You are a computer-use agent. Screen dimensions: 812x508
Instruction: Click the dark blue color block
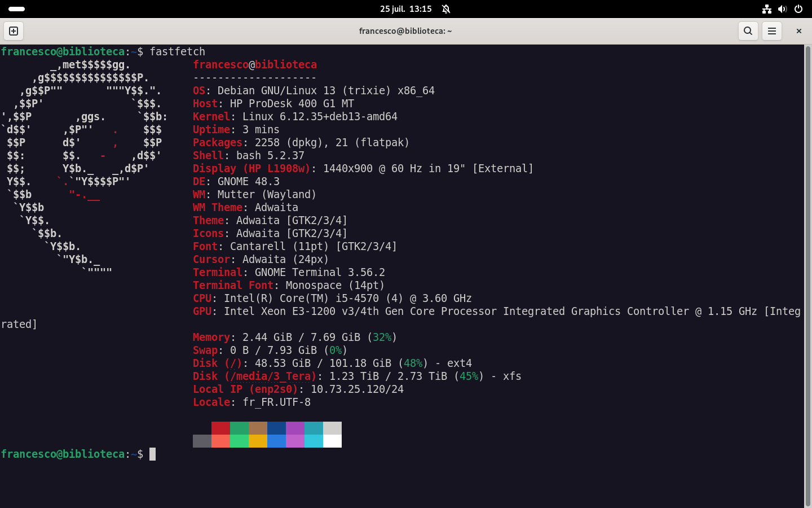pos(276,428)
